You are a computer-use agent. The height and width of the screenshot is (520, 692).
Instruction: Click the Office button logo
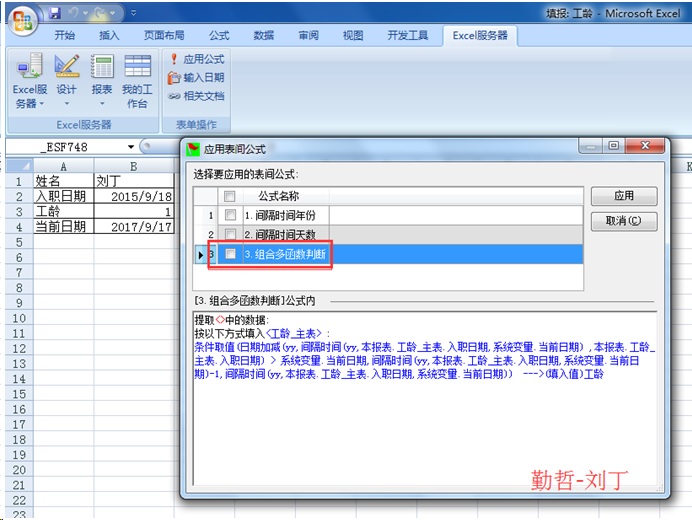(22, 18)
